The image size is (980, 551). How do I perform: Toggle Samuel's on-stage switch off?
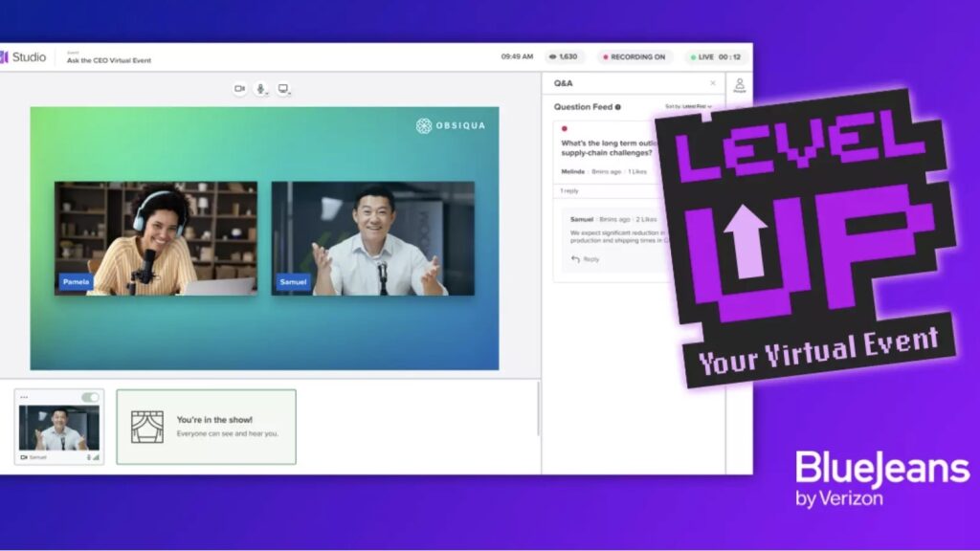(x=90, y=397)
